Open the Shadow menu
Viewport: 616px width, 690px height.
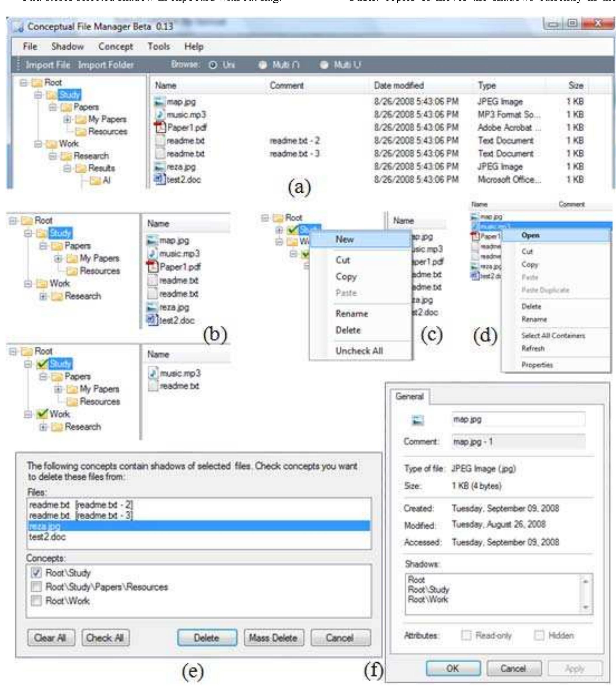pos(67,46)
